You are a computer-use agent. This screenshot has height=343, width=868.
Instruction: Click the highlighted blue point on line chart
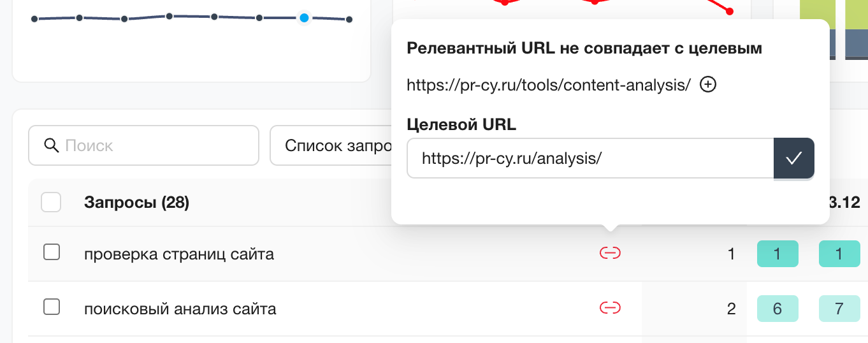point(305,18)
